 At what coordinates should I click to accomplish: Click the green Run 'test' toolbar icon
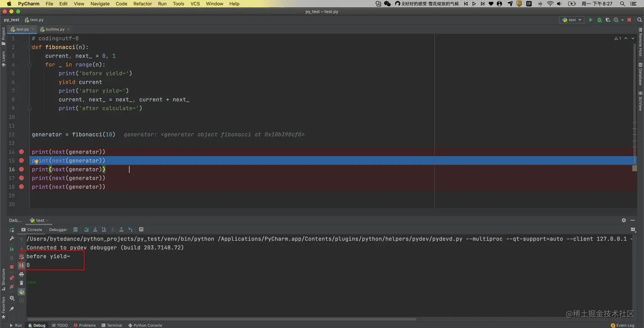coord(590,20)
